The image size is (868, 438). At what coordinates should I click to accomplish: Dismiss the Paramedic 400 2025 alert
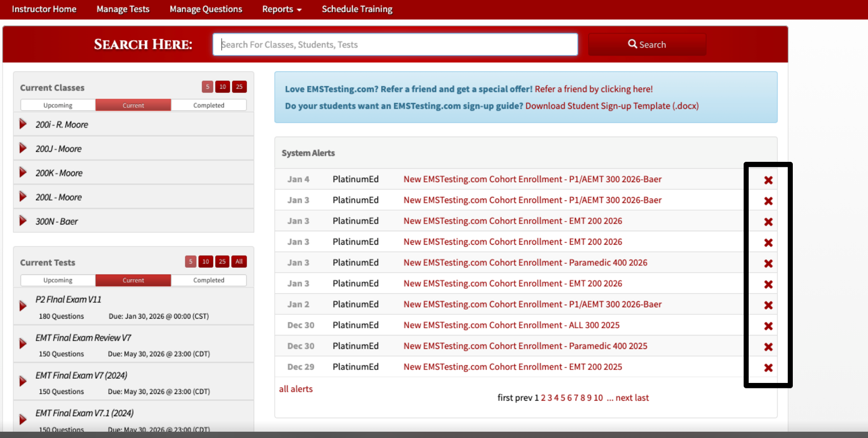tap(768, 346)
